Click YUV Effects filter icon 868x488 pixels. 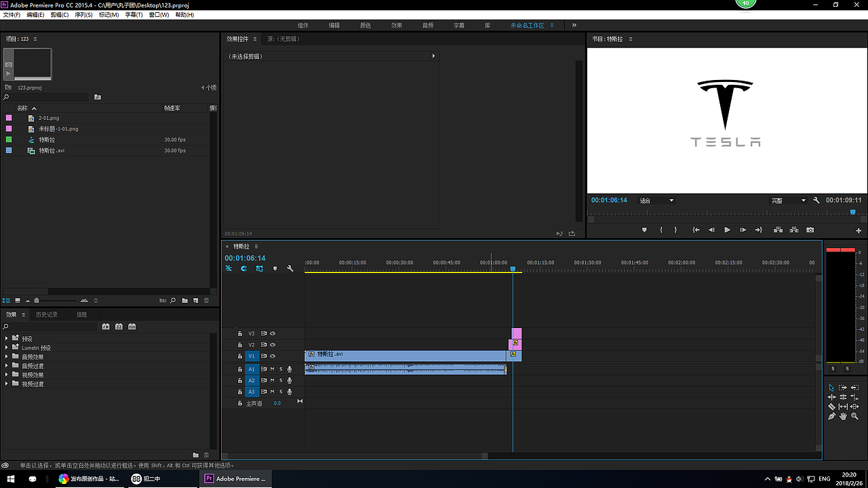coord(132,327)
